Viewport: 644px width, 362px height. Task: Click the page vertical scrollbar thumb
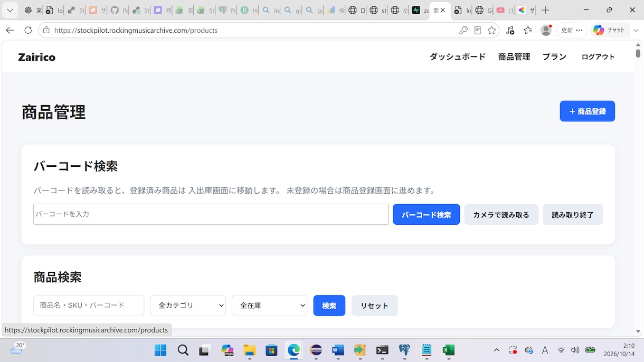click(x=638, y=53)
